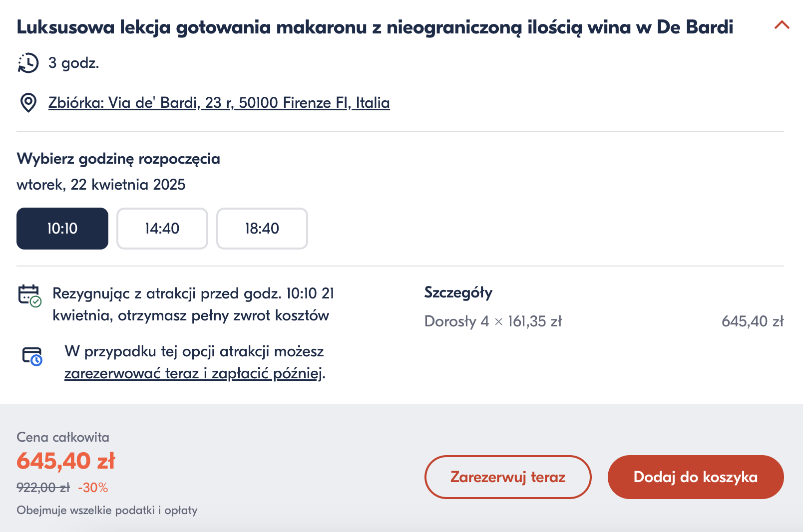Select the 14:40 start time

click(162, 229)
